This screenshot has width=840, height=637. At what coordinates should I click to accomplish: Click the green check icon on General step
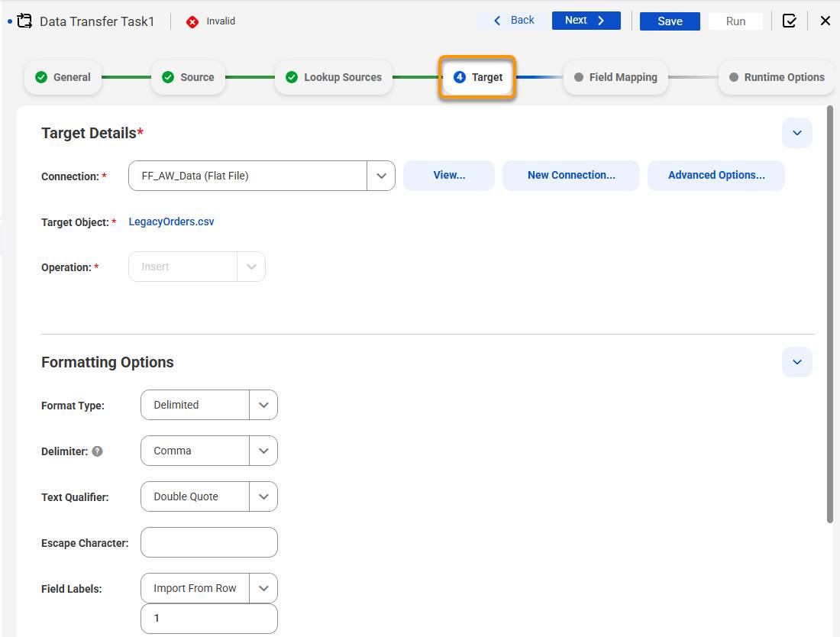coord(41,77)
